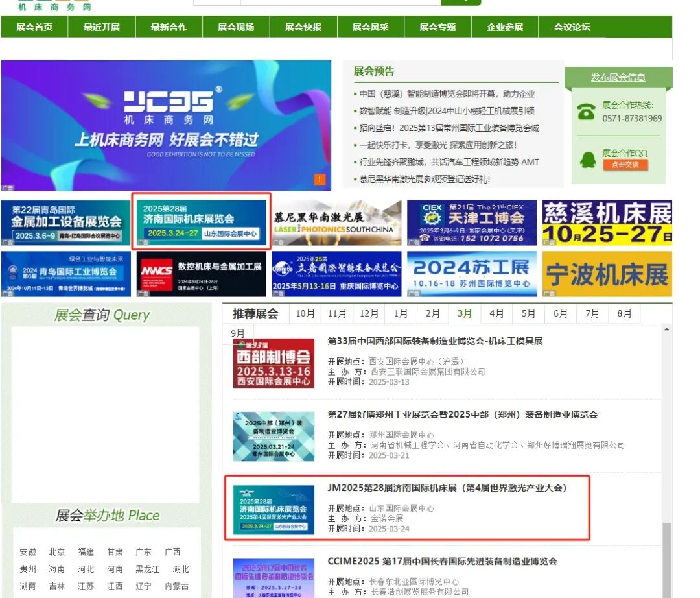
Task: Select the 1月 month tab
Action: (x=401, y=313)
